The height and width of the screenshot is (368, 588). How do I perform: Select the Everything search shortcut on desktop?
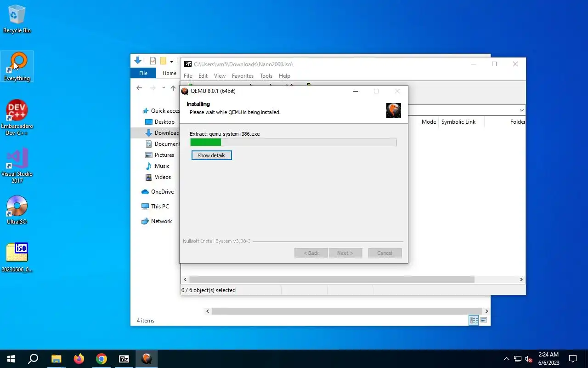tap(17, 67)
